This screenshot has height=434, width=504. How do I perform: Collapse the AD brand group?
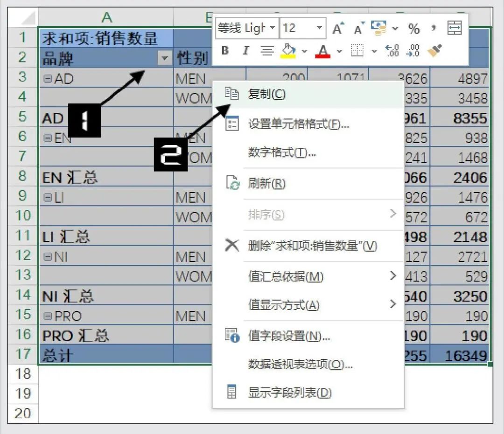coord(47,79)
